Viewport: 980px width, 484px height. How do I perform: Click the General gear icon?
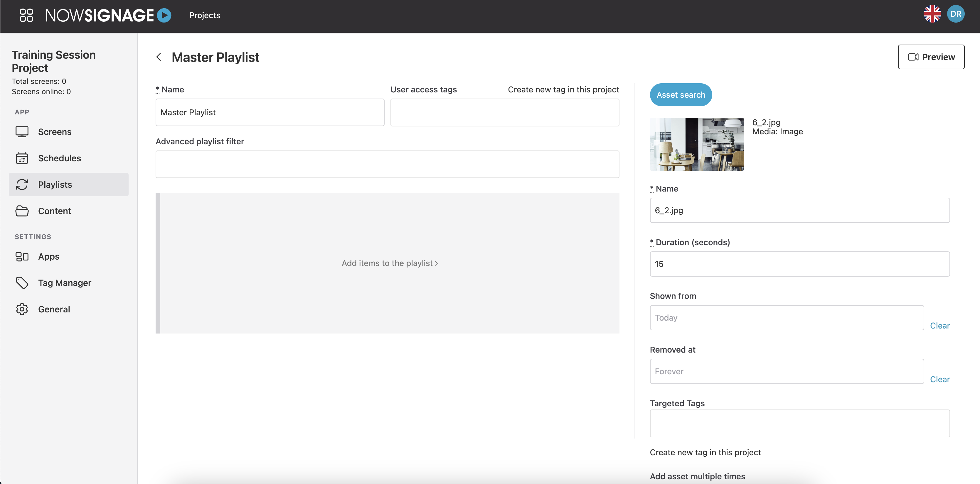(22, 309)
